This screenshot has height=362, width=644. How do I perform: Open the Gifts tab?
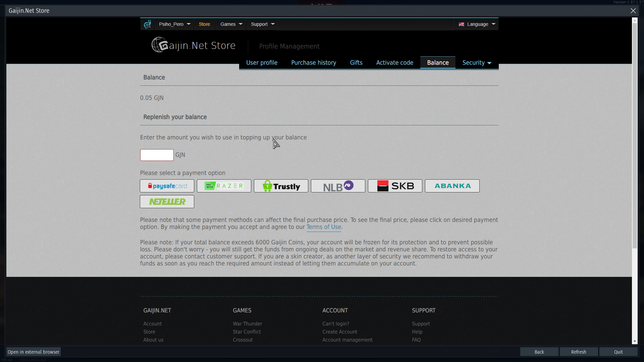[x=356, y=63]
